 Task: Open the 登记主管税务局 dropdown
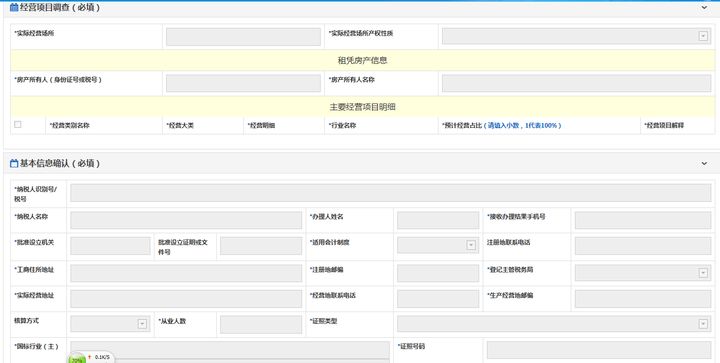643,273
